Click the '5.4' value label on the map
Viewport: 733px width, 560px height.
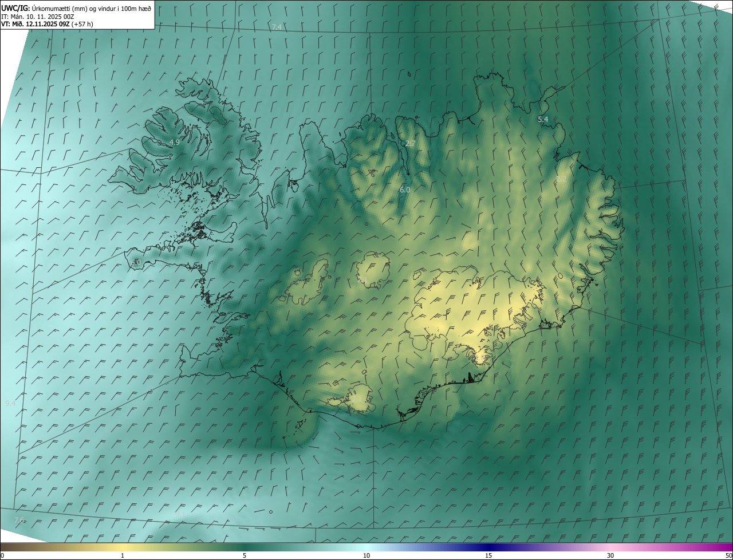point(543,119)
